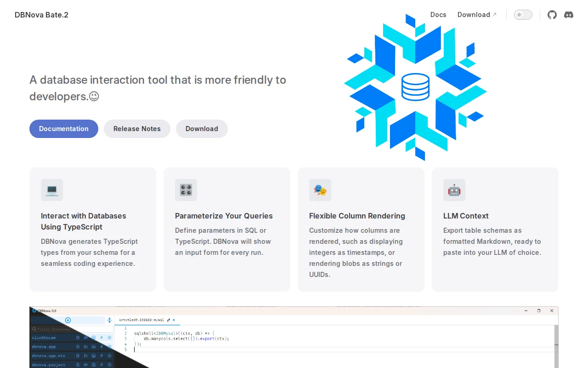Click the folder icon on the clickhouse row
The height and width of the screenshot is (368, 588).
pyautogui.click(x=85, y=338)
